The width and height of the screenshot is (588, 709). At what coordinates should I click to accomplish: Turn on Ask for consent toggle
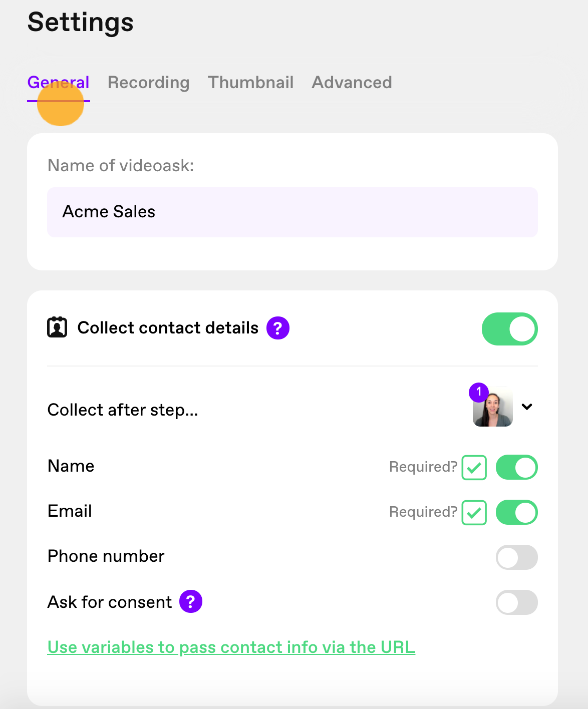517,602
